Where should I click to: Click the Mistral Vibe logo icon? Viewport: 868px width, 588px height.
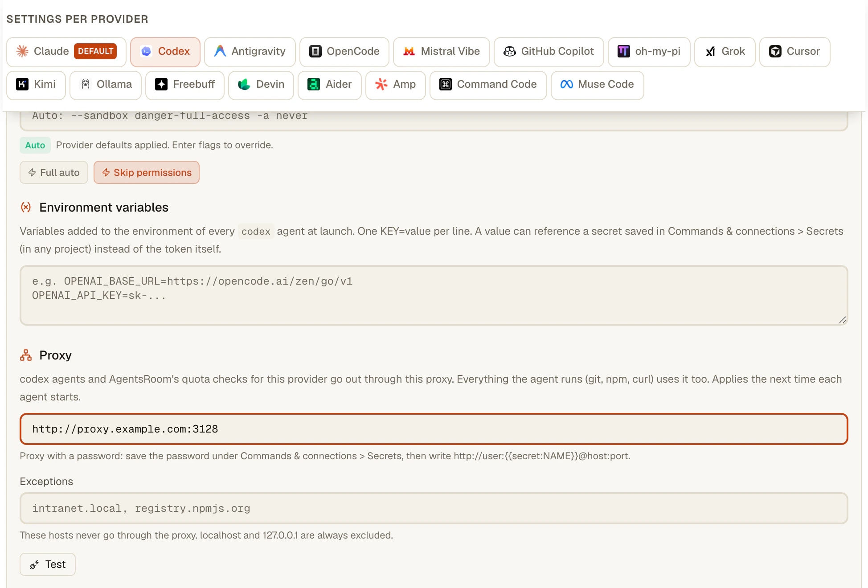click(409, 51)
